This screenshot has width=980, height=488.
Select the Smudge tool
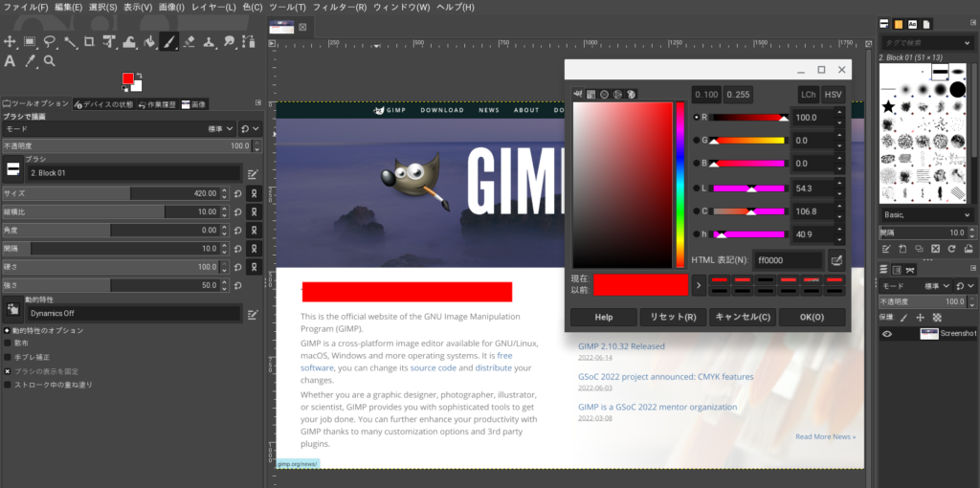[229, 42]
